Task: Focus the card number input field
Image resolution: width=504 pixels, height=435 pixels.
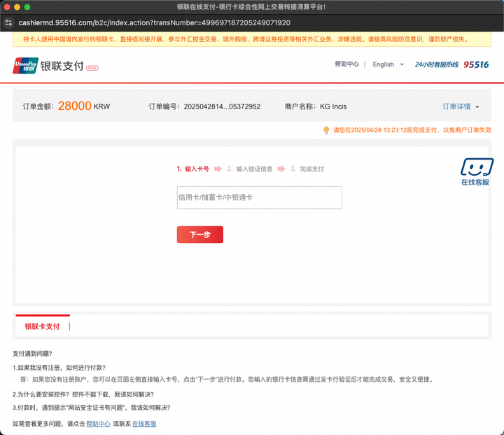Action: [260, 198]
